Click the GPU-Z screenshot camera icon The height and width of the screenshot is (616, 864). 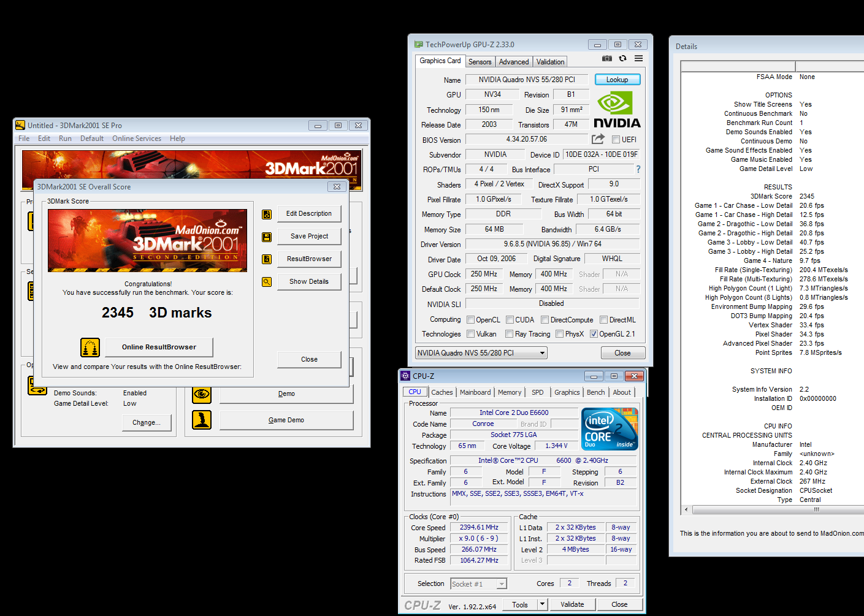[x=607, y=58]
